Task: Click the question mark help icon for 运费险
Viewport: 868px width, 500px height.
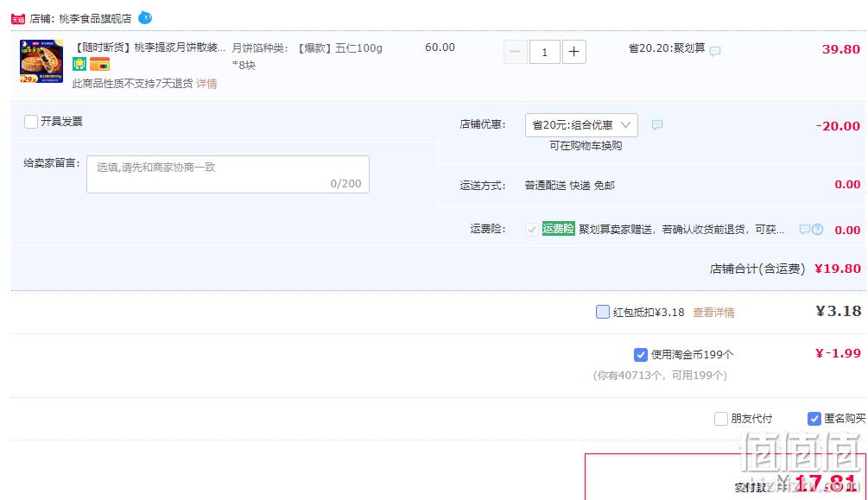Action: click(817, 229)
